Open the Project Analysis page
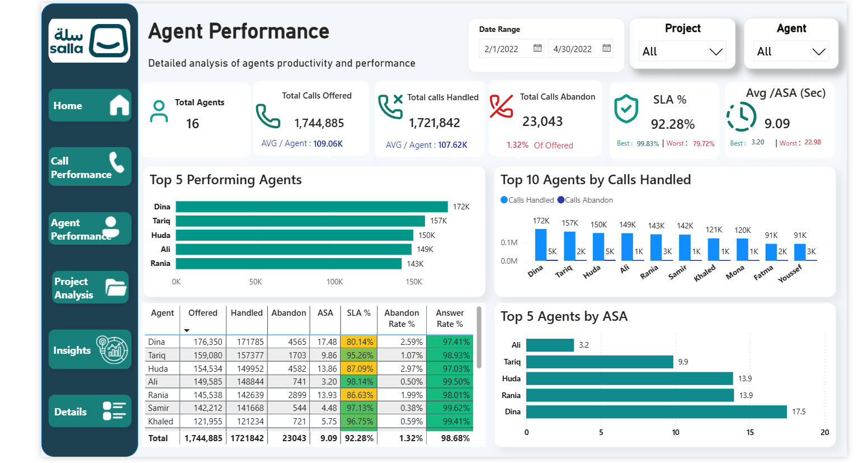Viewport: 868px width, 463px height. coord(91,287)
